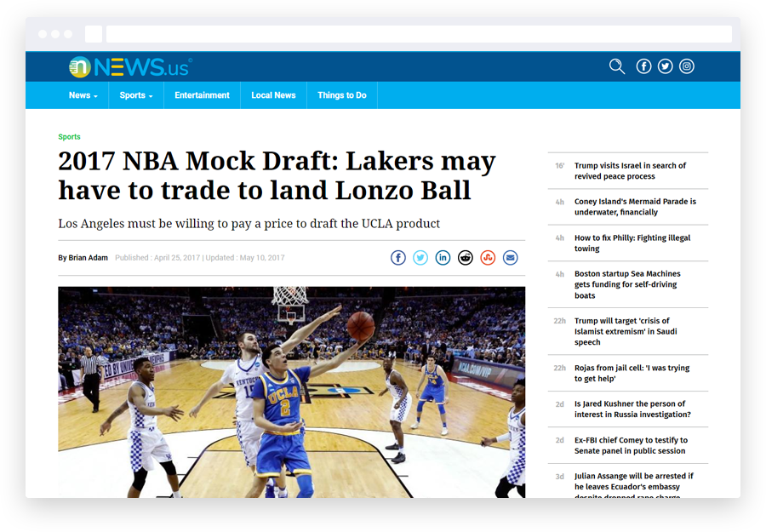766x532 pixels.
Task: Open the Instagram icon in header
Action: coord(686,66)
